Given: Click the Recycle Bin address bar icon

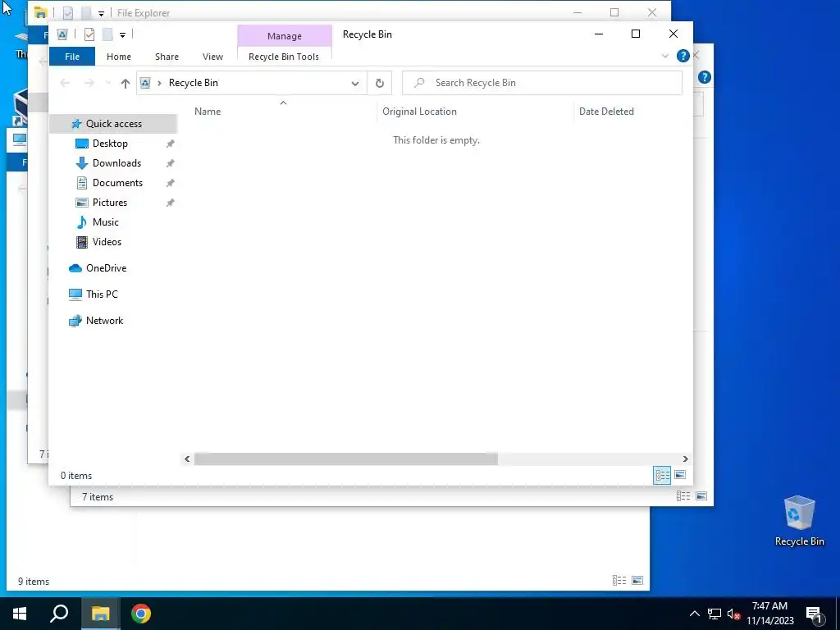Looking at the screenshot, I should (144, 83).
